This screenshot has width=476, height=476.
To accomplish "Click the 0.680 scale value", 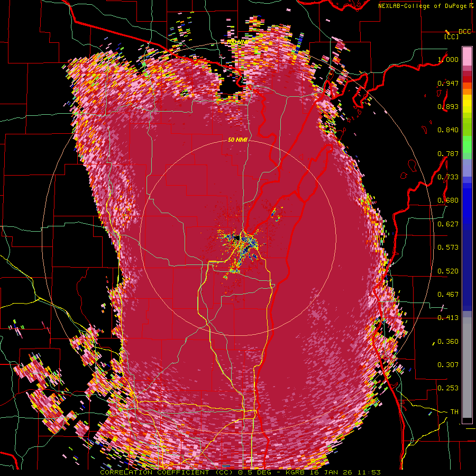I will pos(448,200).
